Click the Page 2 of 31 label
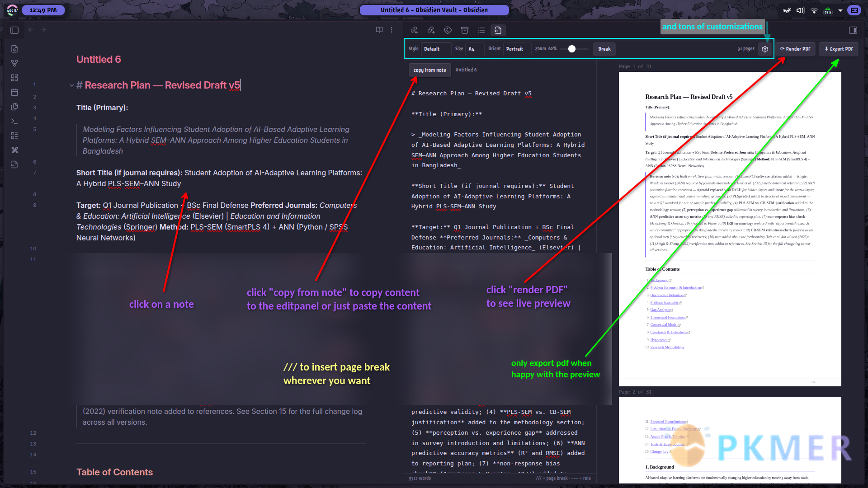The image size is (868, 488). coord(635,392)
